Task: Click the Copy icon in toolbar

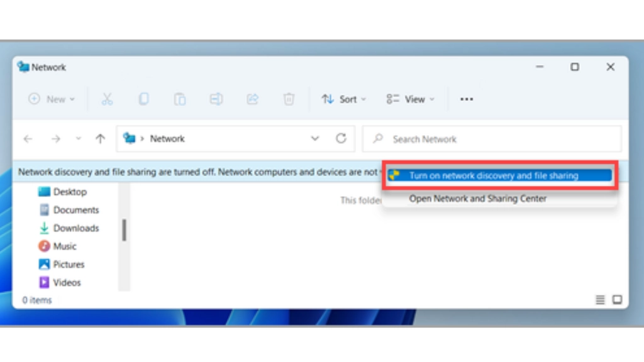Action: (143, 99)
